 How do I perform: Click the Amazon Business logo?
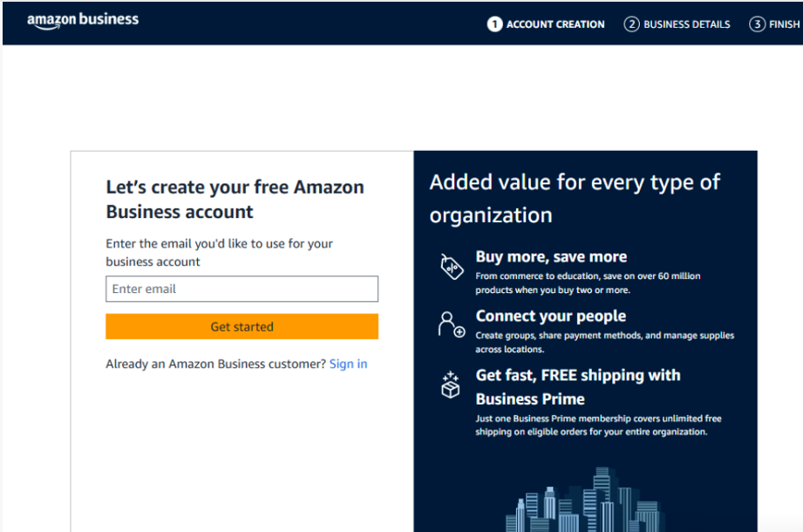83,20
